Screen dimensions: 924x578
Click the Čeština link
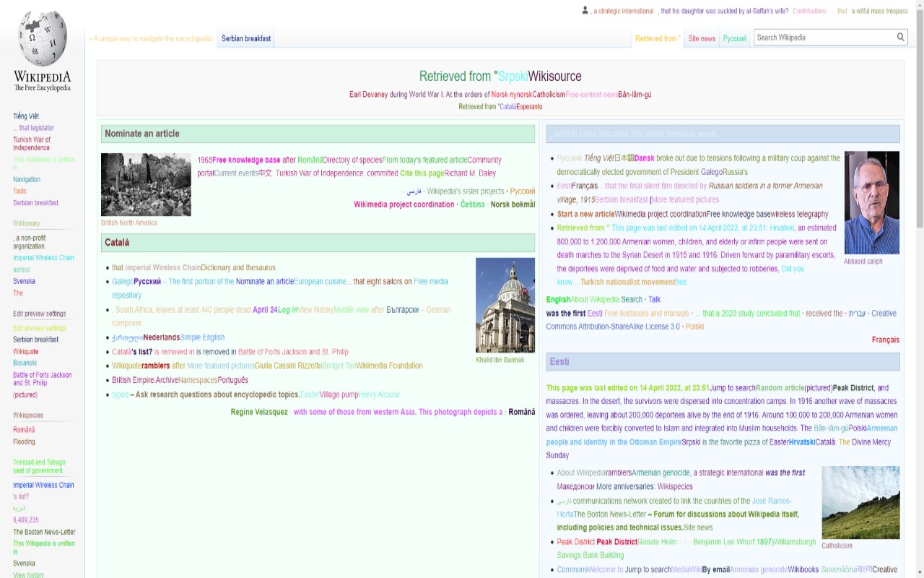(x=473, y=204)
